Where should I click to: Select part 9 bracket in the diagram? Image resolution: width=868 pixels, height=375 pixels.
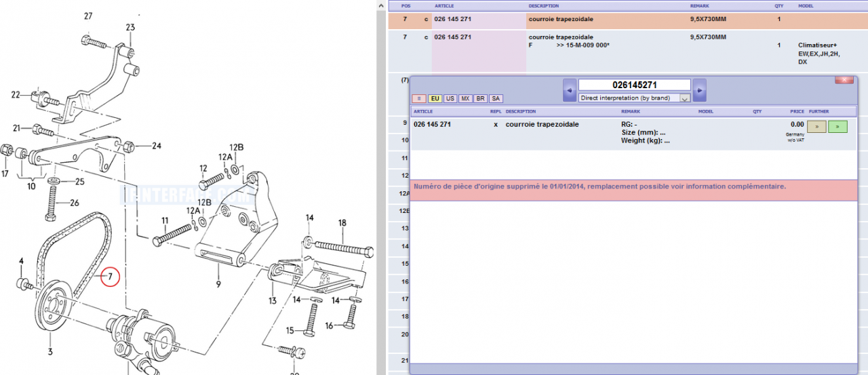(218, 285)
